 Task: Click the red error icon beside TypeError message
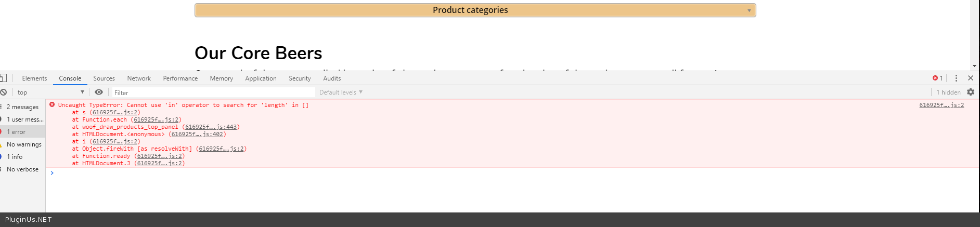(52, 105)
